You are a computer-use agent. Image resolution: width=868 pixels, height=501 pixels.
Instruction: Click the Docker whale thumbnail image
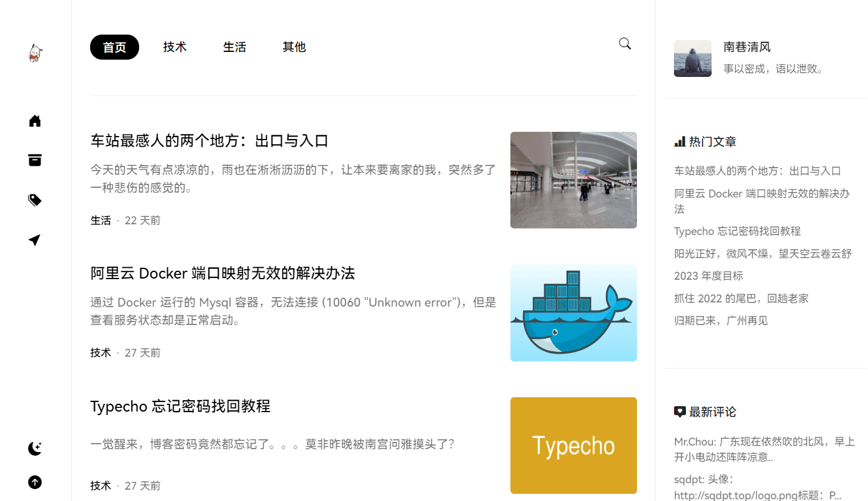pos(574,313)
